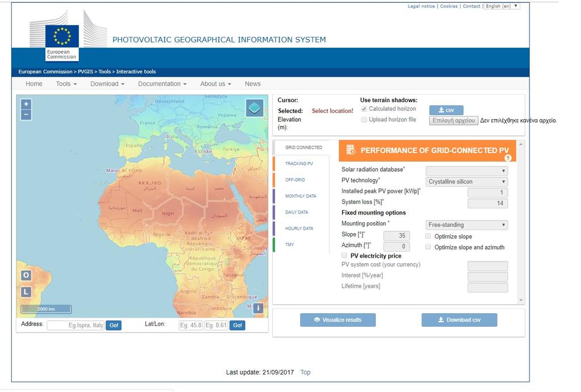Enable Optimize slope option
This screenshot has height=392, width=581.
[x=428, y=236]
